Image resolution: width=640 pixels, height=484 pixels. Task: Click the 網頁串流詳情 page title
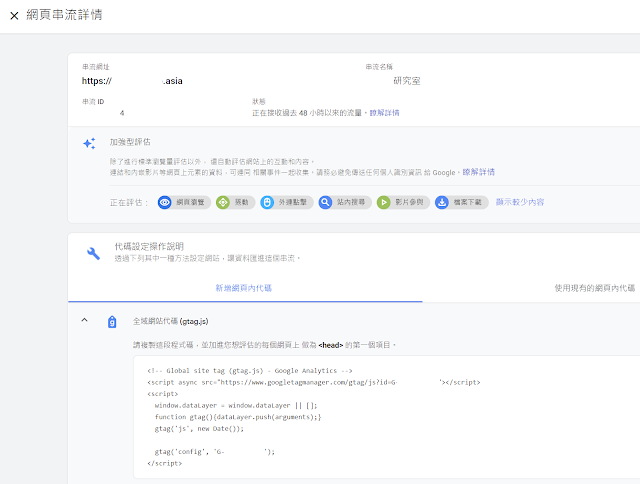click(x=64, y=15)
